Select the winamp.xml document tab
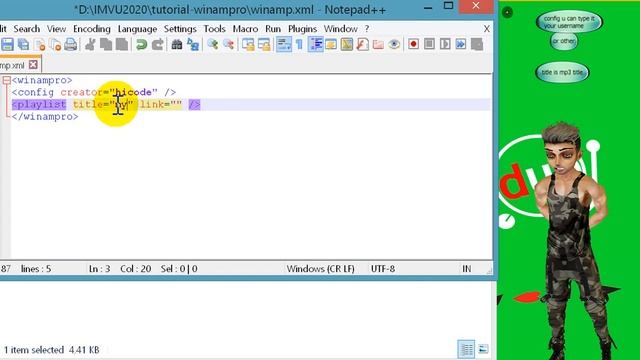 coord(20,65)
